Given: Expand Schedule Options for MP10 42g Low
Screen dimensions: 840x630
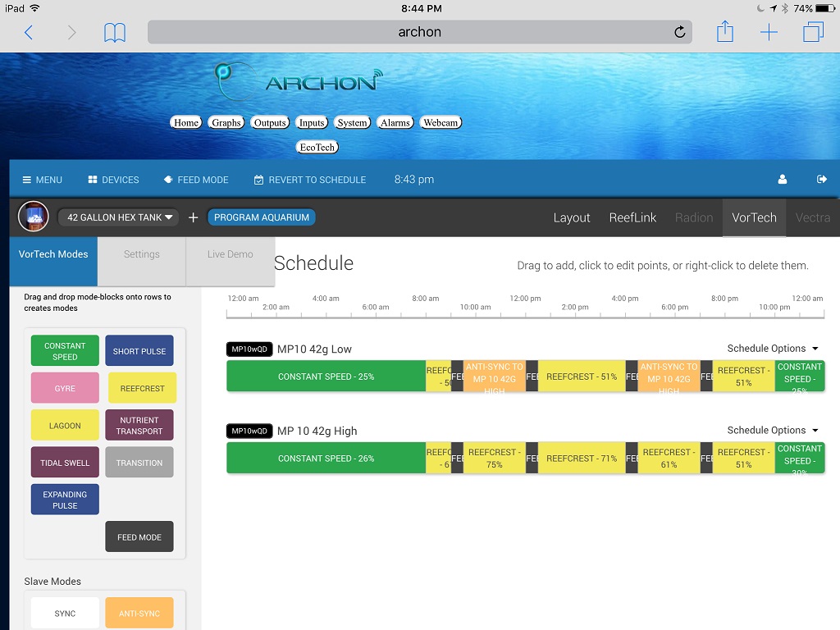Looking at the screenshot, I should click(772, 349).
